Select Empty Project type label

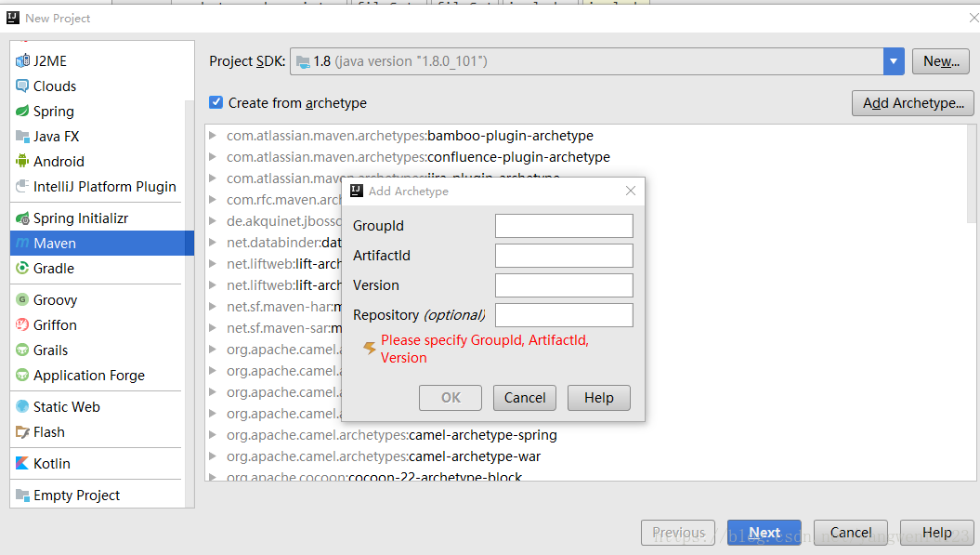tap(76, 496)
